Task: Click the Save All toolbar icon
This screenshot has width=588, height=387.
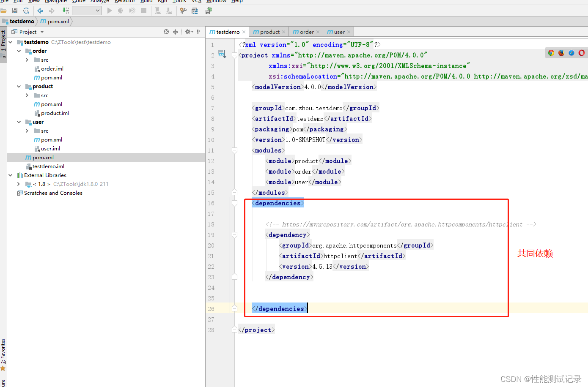Action: [15, 11]
